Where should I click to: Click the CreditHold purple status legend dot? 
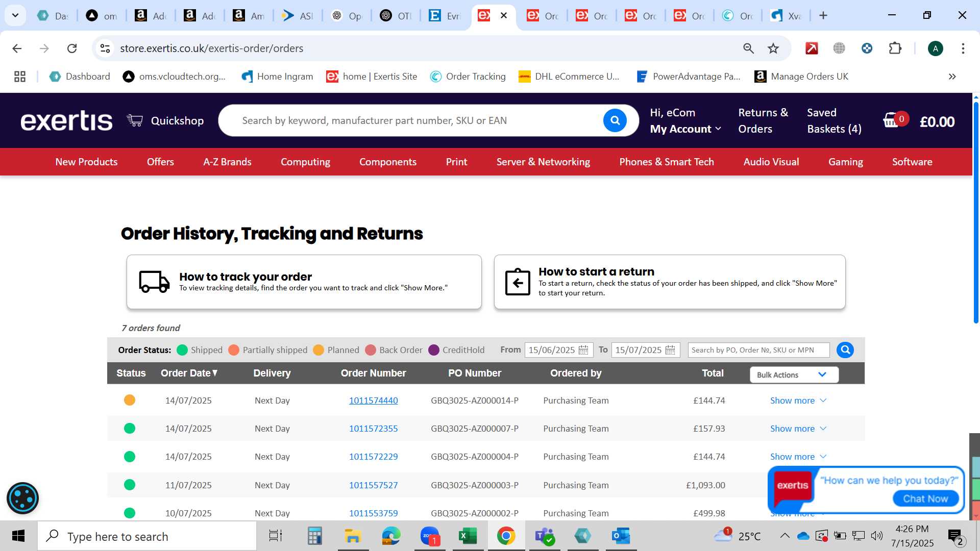click(434, 350)
